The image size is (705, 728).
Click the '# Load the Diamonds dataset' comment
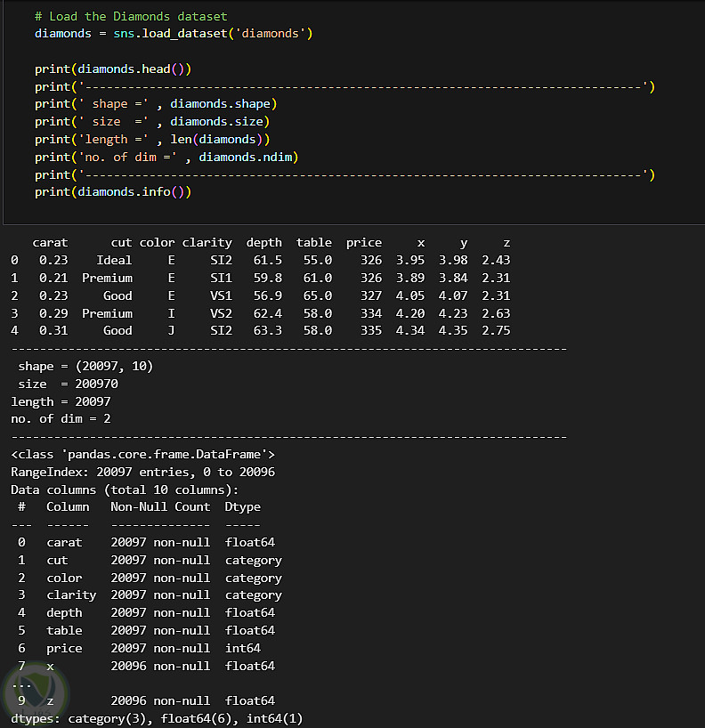coord(131,16)
